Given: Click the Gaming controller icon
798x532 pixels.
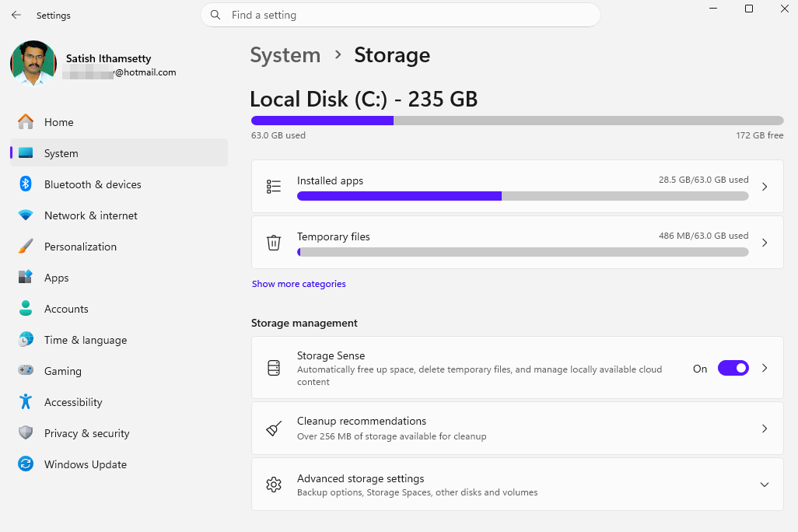Looking at the screenshot, I should click(x=26, y=370).
